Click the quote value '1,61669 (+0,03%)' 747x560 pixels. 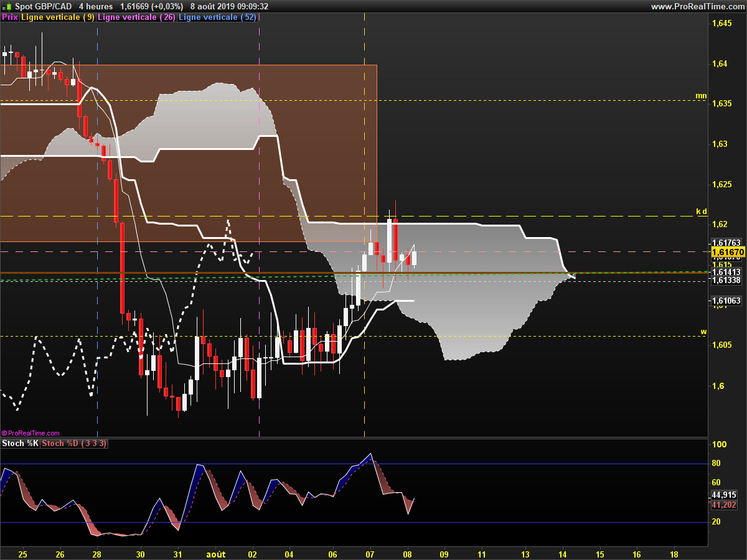(152, 6)
